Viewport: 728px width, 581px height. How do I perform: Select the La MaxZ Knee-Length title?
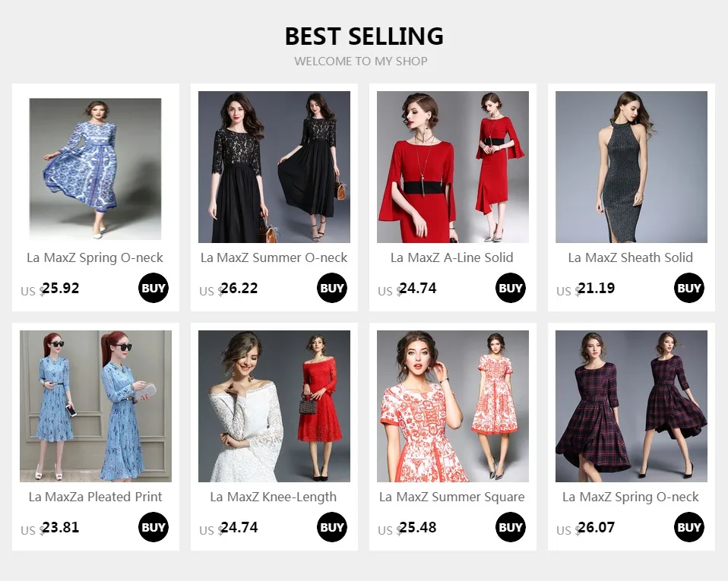(x=274, y=497)
